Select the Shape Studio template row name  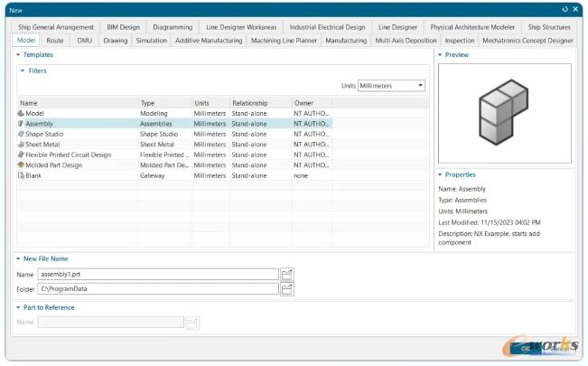click(44, 134)
